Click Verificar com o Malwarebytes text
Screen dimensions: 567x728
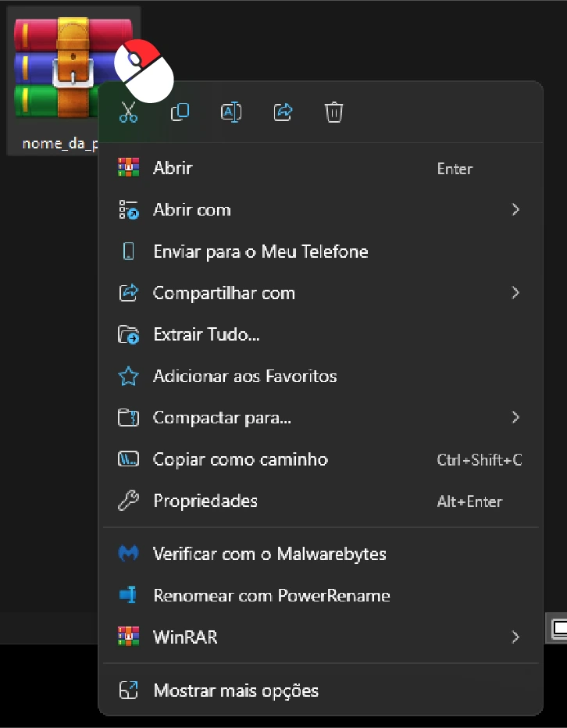pyautogui.click(x=269, y=554)
